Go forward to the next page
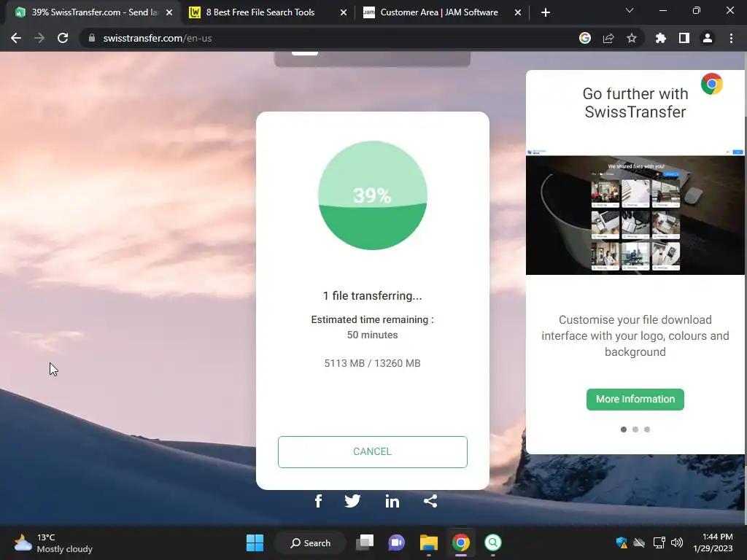 click(39, 38)
